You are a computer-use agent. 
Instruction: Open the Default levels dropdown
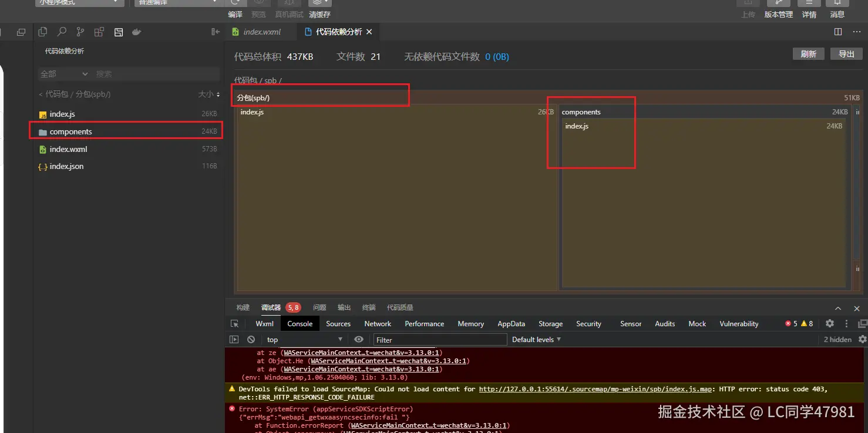point(536,339)
